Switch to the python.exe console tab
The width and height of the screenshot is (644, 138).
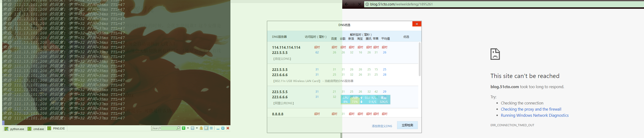[x=15, y=129]
